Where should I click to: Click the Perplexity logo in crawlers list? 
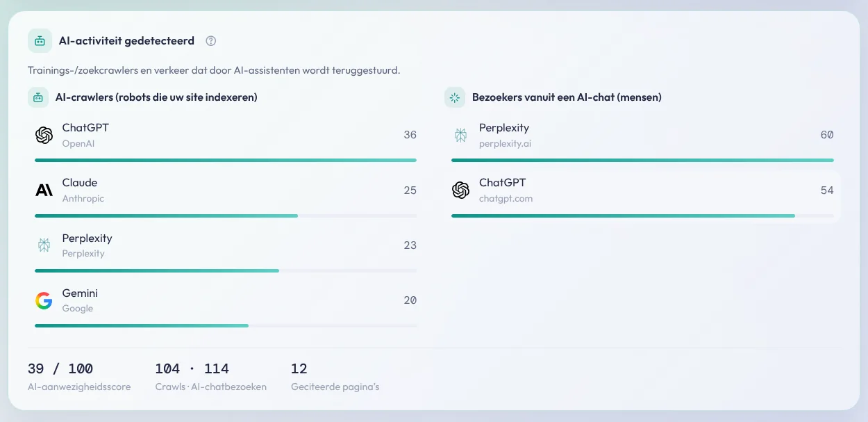[x=44, y=245]
